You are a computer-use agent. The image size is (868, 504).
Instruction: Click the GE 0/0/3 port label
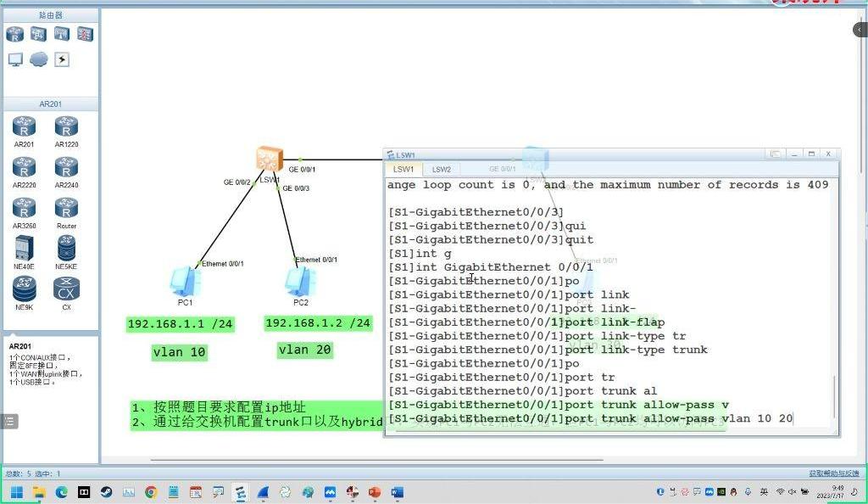coord(296,188)
